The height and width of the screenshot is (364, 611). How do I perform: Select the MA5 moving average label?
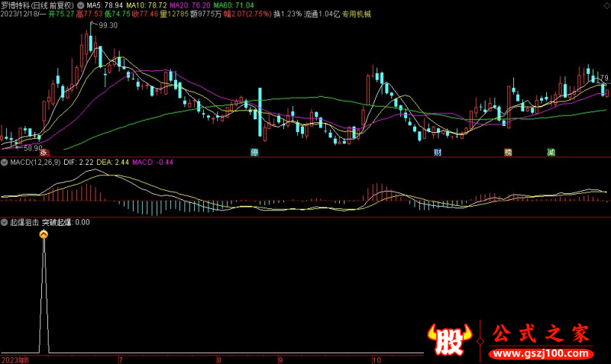[104, 5]
